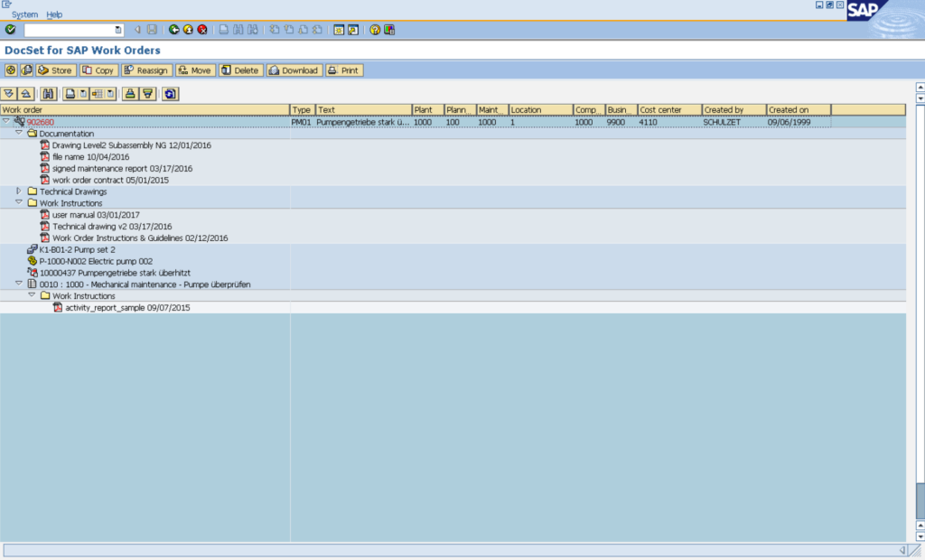Image resolution: width=925 pixels, height=560 pixels.
Task: Select the activity_report_sample PDF document
Action: (126, 307)
